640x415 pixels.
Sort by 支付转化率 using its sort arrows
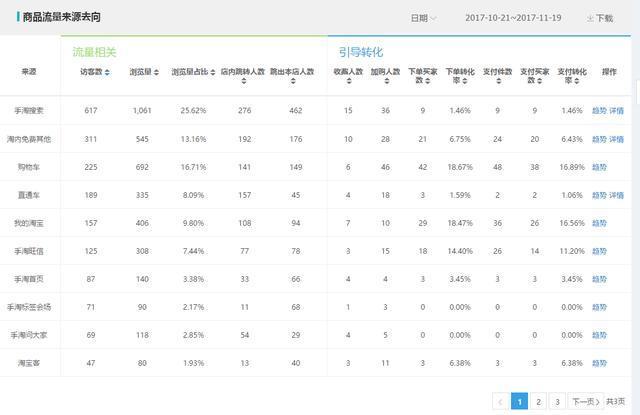point(576,81)
